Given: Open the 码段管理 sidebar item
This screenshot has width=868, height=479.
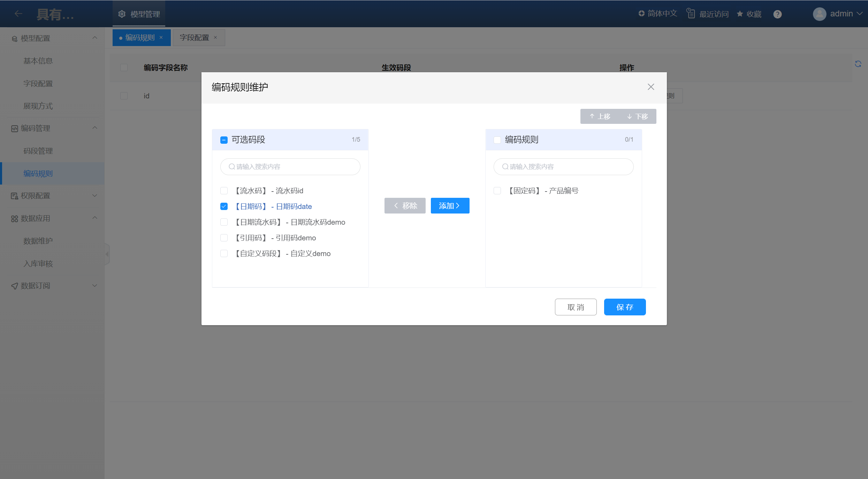Looking at the screenshot, I should 38,151.
